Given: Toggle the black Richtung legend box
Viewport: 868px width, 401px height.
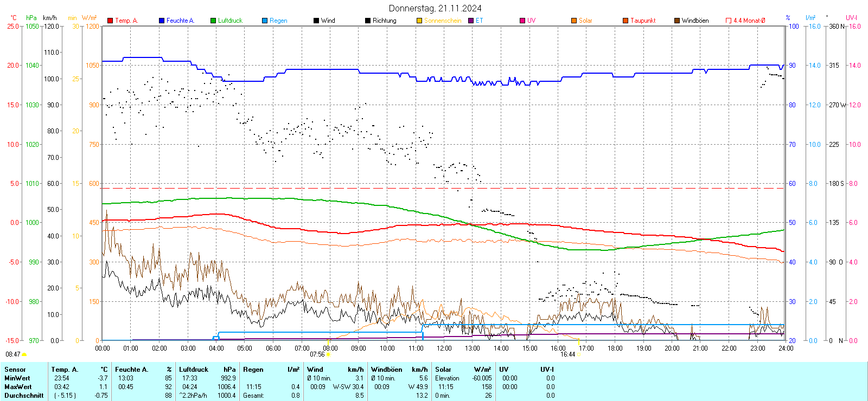Looking at the screenshot, I should point(368,21).
